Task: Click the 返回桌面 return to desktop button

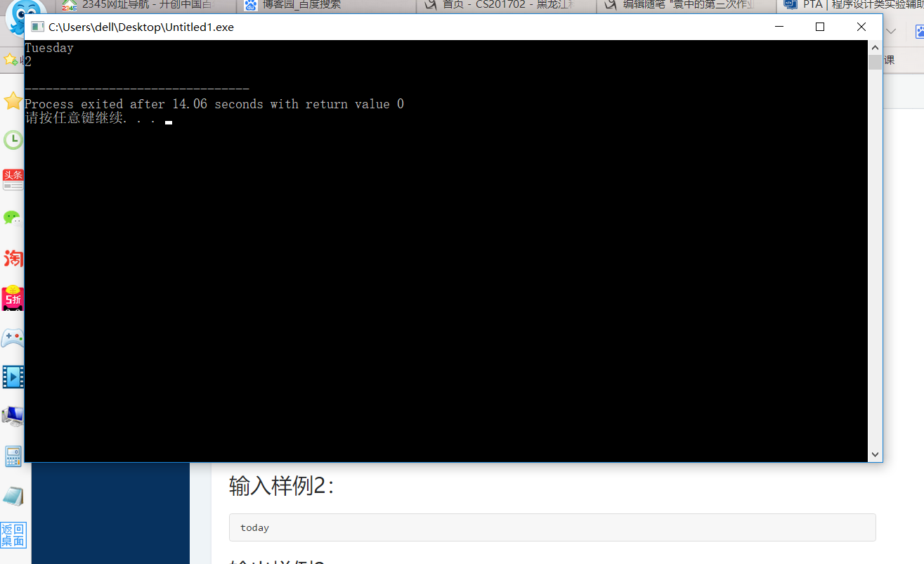Action: [13, 535]
